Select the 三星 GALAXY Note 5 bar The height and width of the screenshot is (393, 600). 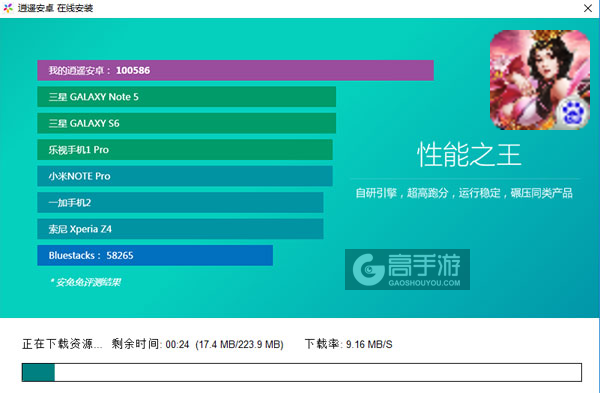[x=186, y=97]
